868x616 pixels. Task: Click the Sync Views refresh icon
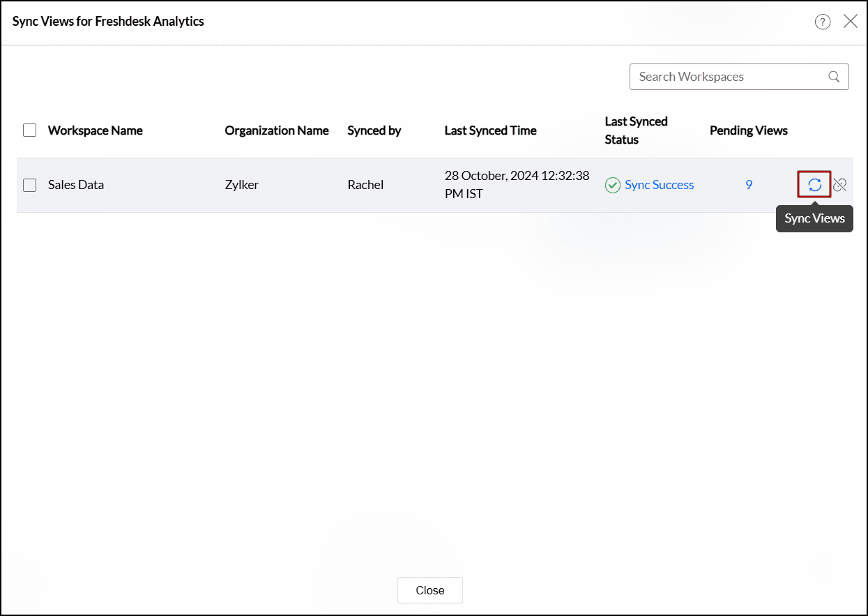point(814,185)
